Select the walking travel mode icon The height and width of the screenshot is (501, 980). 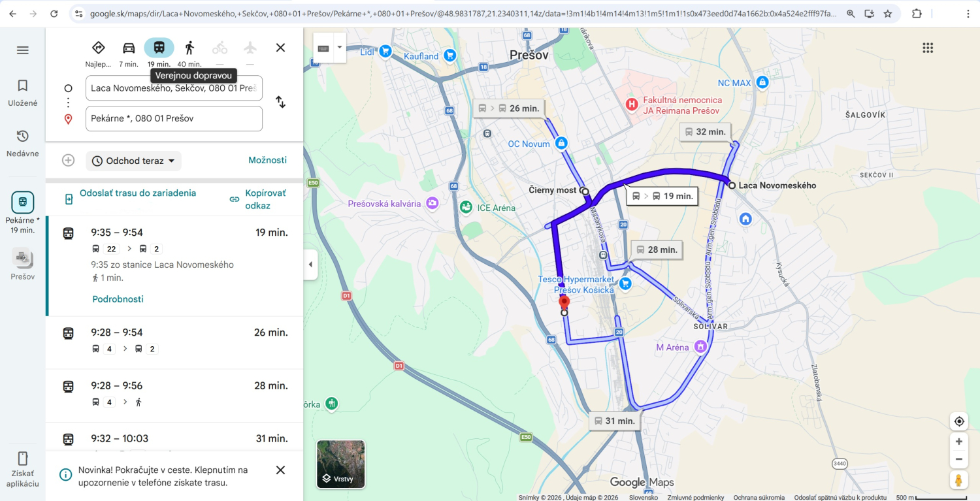189,48
